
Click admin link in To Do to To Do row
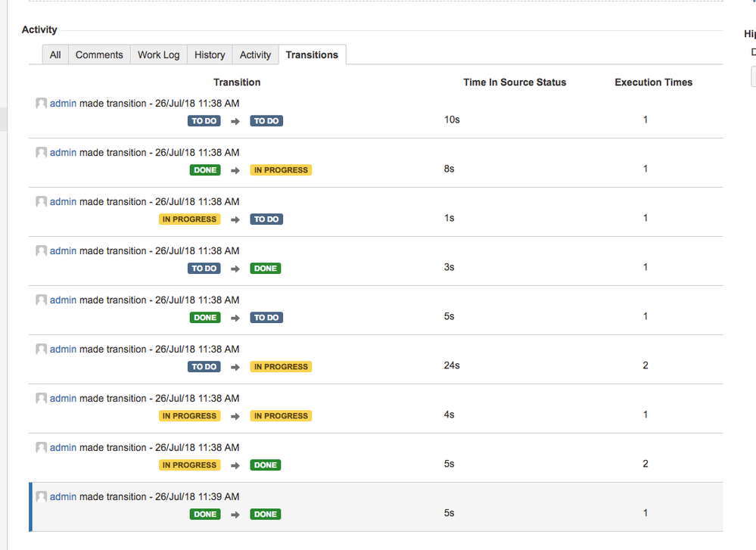pyautogui.click(x=63, y=103)
